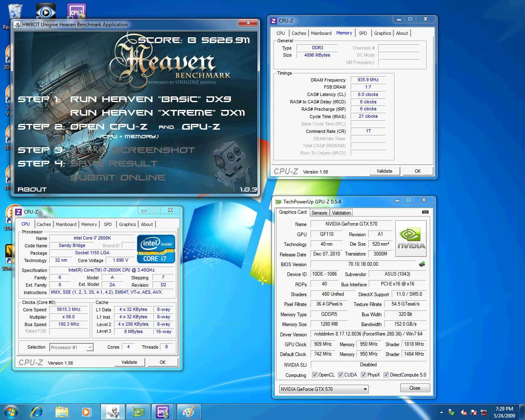Toggle the PhysX checkbox in GPU-Z

pyautogui.click(x=363, y=374)
